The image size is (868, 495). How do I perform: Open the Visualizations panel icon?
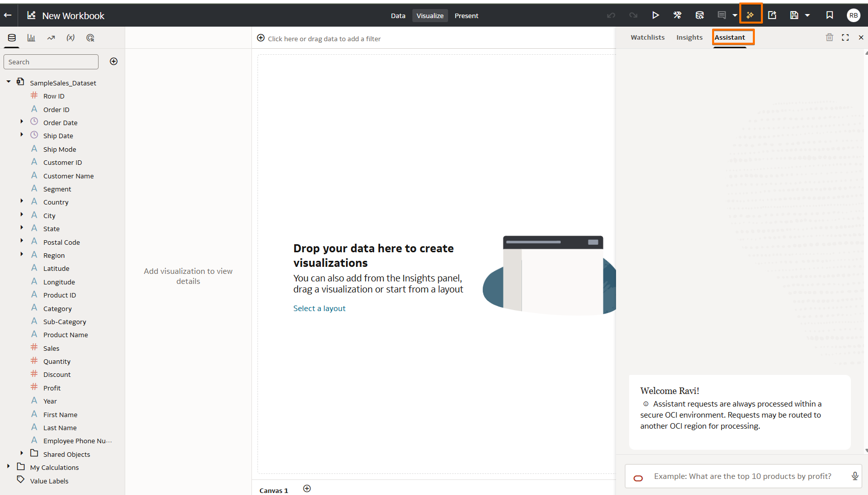click(31, 38)
